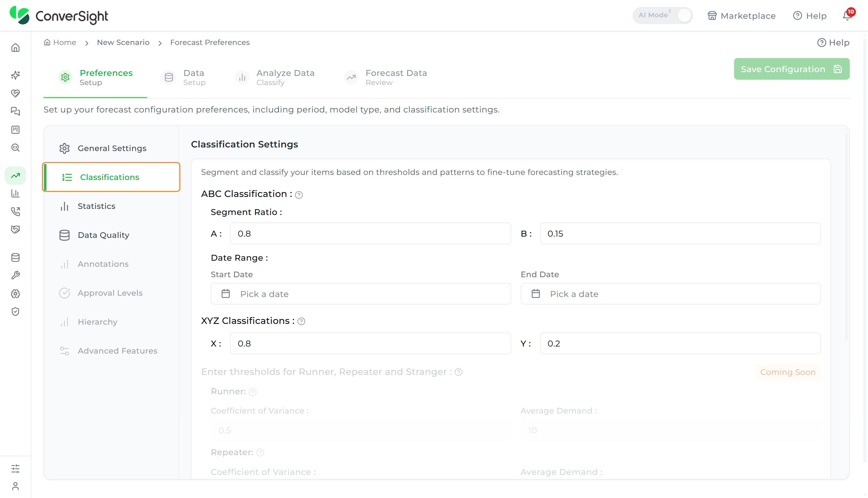The image size is (868, 498).
Task: Open the handshake icon in sidebar
Action: click(15, 229)
